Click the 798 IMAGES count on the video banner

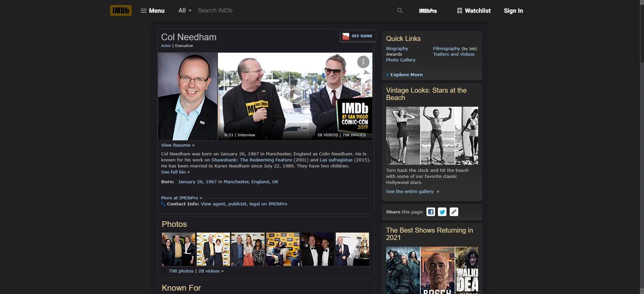point(354,135)
